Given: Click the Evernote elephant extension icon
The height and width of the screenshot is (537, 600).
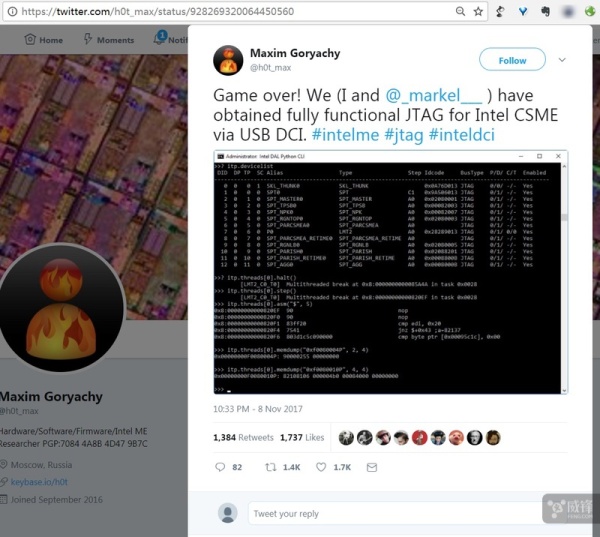Looking at the screenshot, I should [546, 11].
